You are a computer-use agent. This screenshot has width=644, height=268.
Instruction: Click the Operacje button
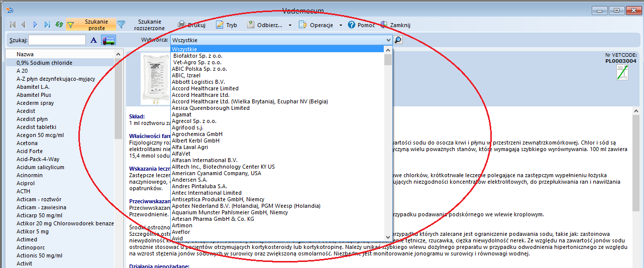(316, 25)
